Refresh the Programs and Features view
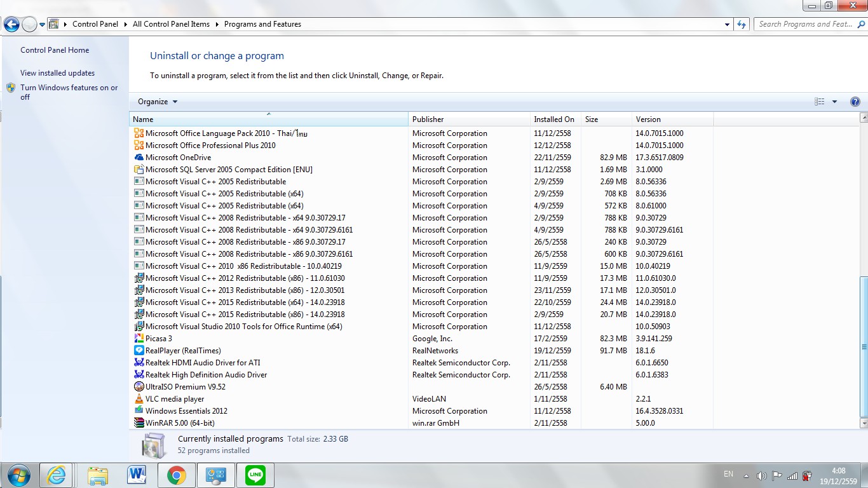This screenshot has width=868, height=488. (742, 24)
